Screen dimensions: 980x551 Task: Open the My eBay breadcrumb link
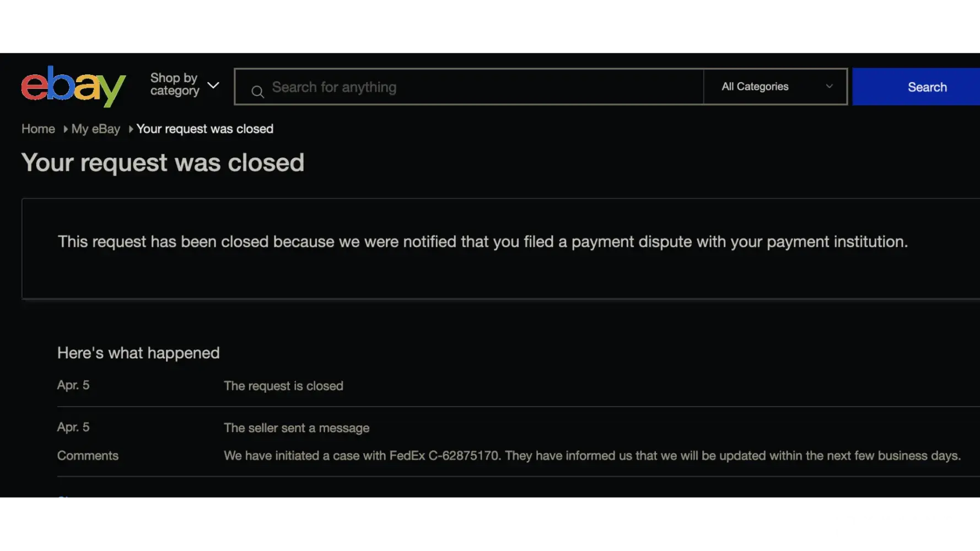[95, 129]
